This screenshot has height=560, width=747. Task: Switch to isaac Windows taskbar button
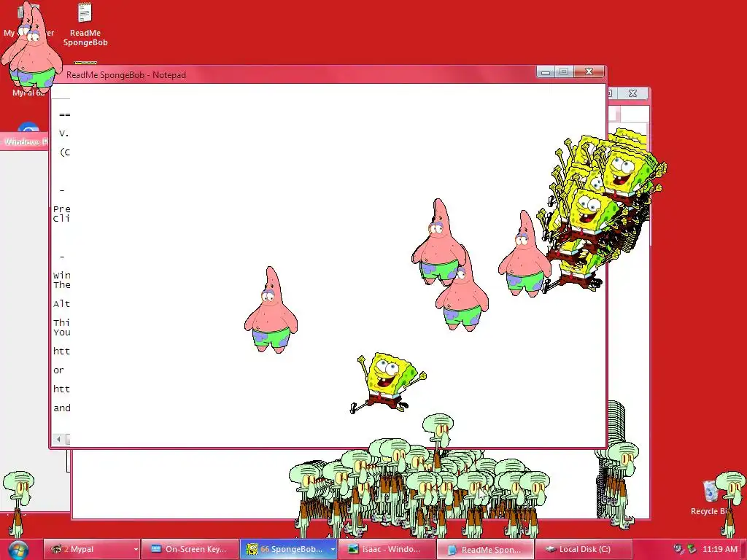[x=387, y=549]
